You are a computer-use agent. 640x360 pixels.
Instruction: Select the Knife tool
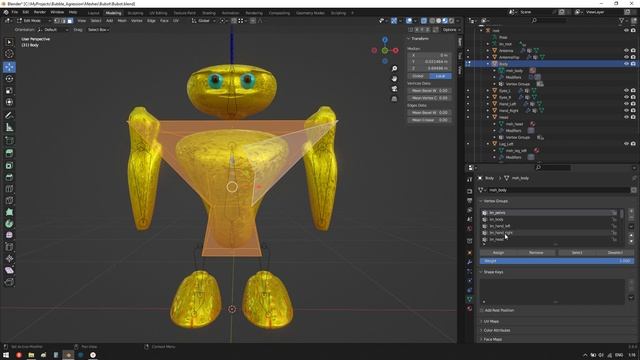click(x=9, y=200)
